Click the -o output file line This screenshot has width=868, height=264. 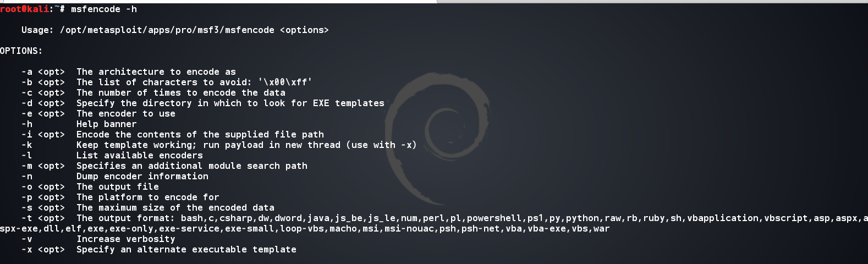pos(90,187)
